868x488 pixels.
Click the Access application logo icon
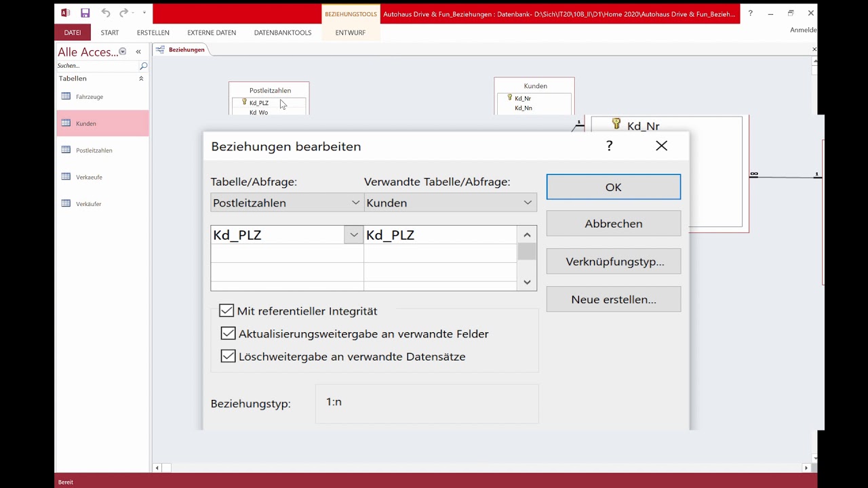tap(66, 13)
